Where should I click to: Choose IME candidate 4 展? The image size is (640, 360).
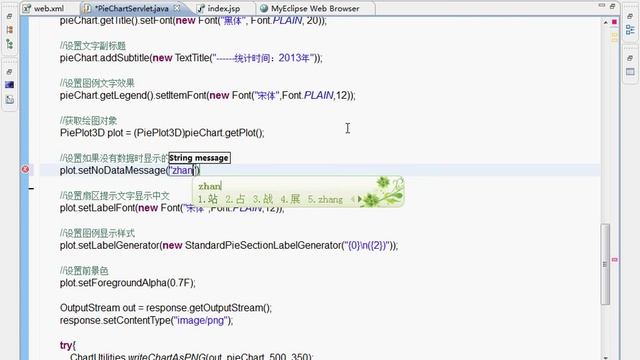coord(290,199)
